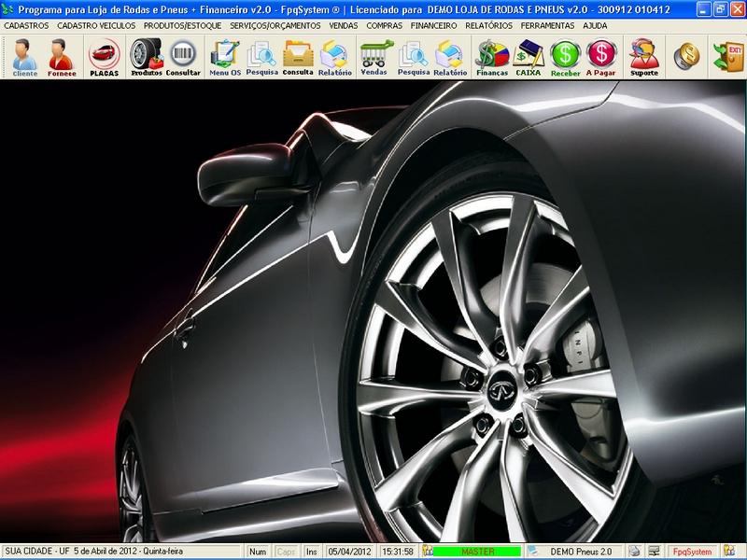This screenshot has width=747, height=560.
Task: Open the Produtos tire icon
Action: point(146,57)
